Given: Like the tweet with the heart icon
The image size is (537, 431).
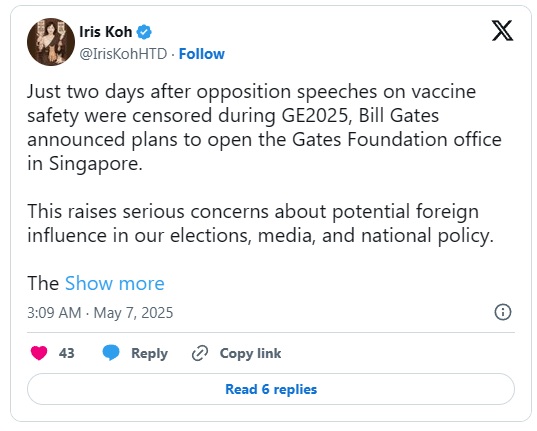Looking at the screenshot, I should (x=39, y=353).
